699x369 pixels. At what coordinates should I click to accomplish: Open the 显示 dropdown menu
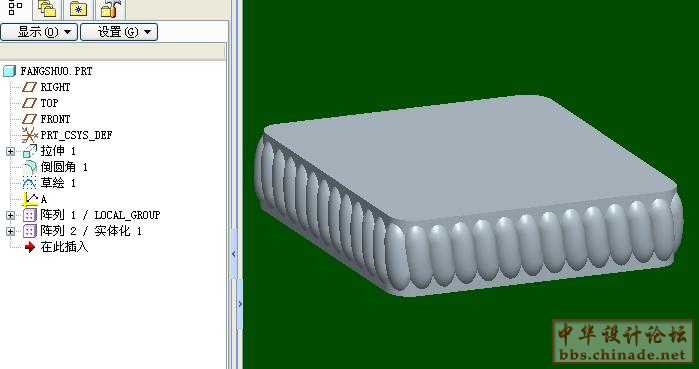pos(39,32)
